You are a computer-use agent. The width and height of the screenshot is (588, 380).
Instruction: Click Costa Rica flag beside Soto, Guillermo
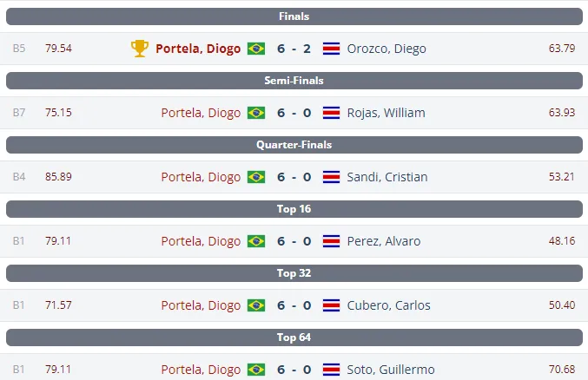[x=331, y=370]
